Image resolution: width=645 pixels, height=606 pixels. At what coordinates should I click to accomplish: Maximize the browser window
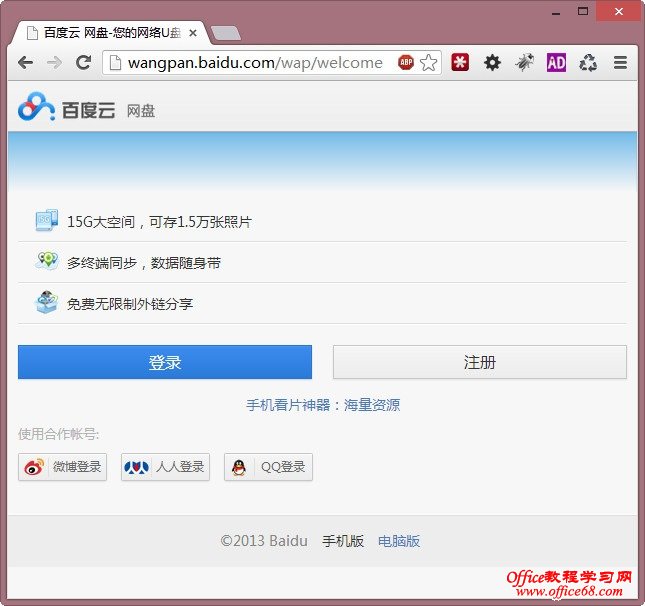click(582, 11)
